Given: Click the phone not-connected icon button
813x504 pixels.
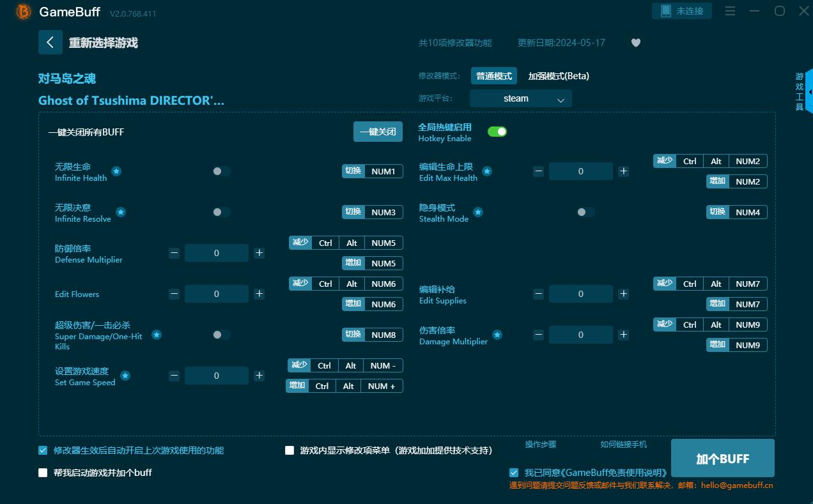Looking at the screenshot, I should tap(681, 11).
